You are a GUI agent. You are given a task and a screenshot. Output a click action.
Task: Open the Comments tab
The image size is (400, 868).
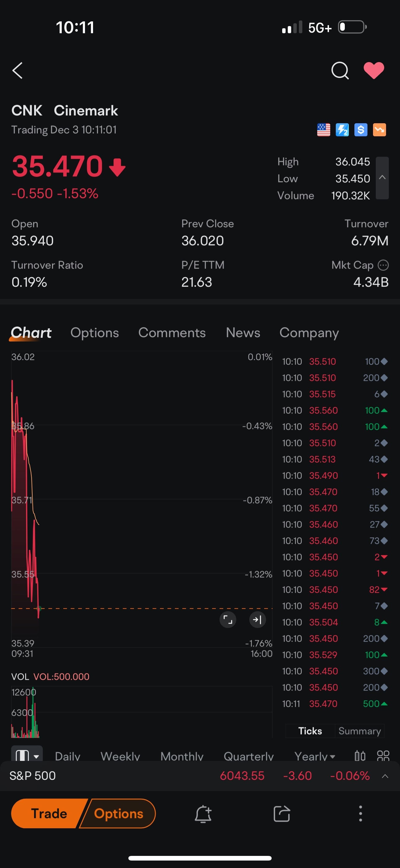172,332
